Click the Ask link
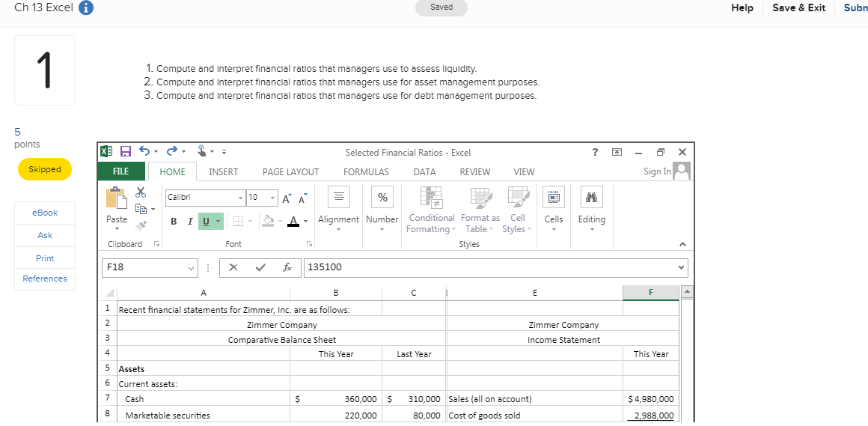Screen dimensions: 868x426 coord(45,235)
